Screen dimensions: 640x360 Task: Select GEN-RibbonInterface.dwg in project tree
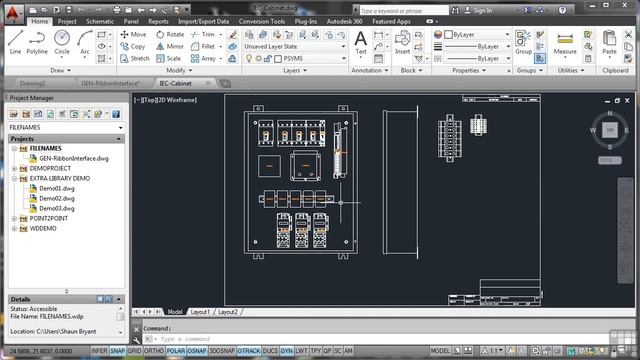click(74, 158)
